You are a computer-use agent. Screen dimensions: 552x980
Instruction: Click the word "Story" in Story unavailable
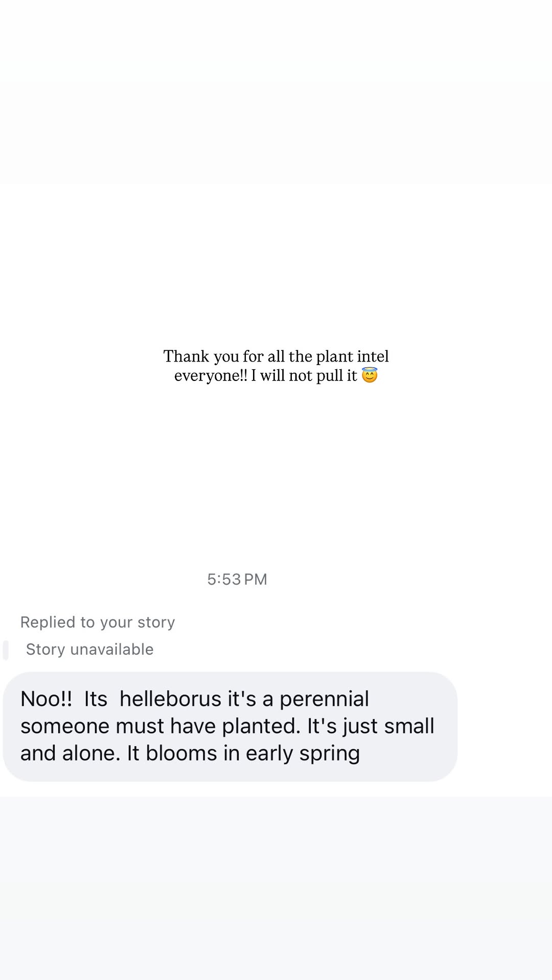click(45, 649)
